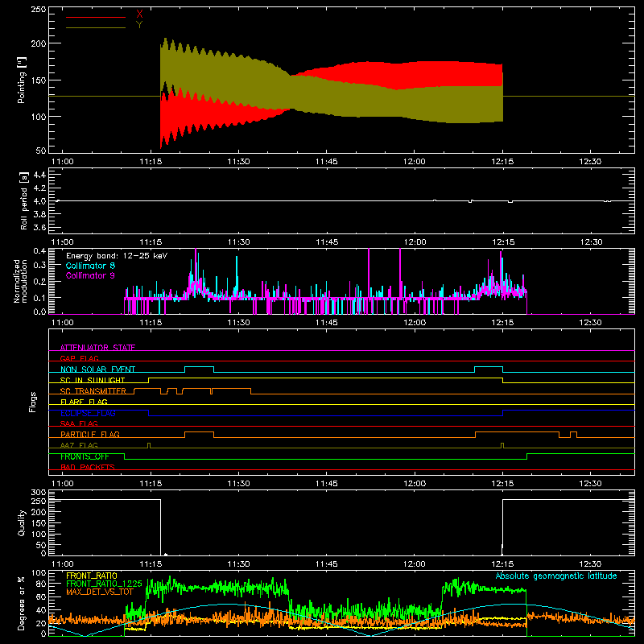Click the 'Degrees or %' axis label

click(x=22, y=603)
